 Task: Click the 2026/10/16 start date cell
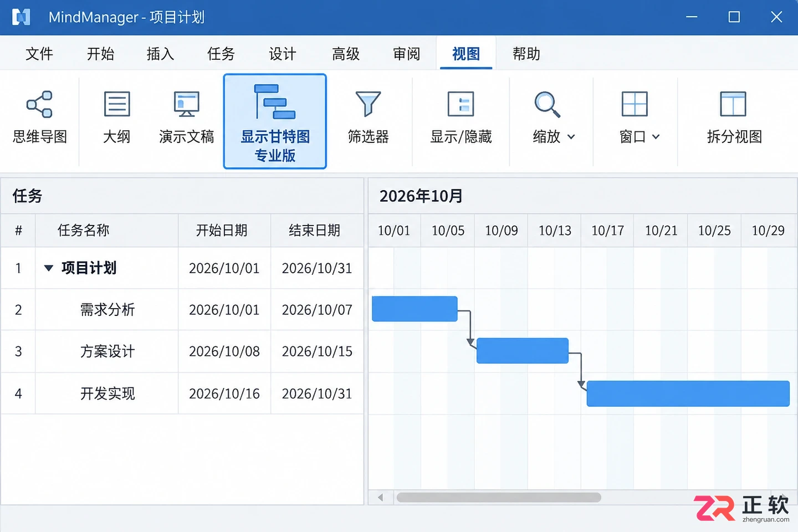tap(224, 393)
